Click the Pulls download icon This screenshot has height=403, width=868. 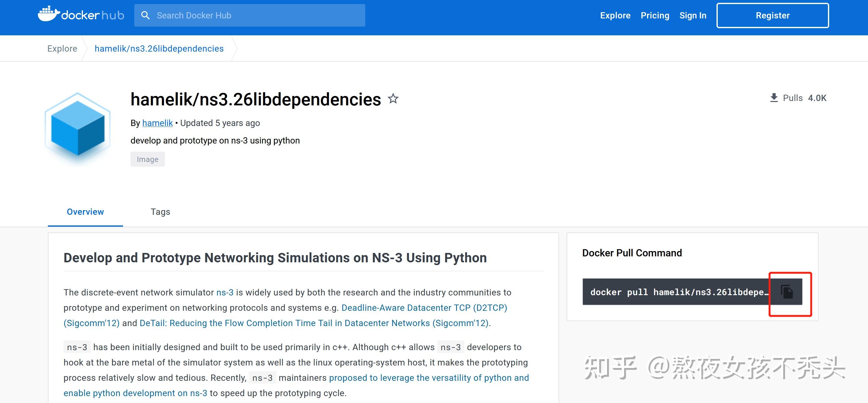pos(774,98)
